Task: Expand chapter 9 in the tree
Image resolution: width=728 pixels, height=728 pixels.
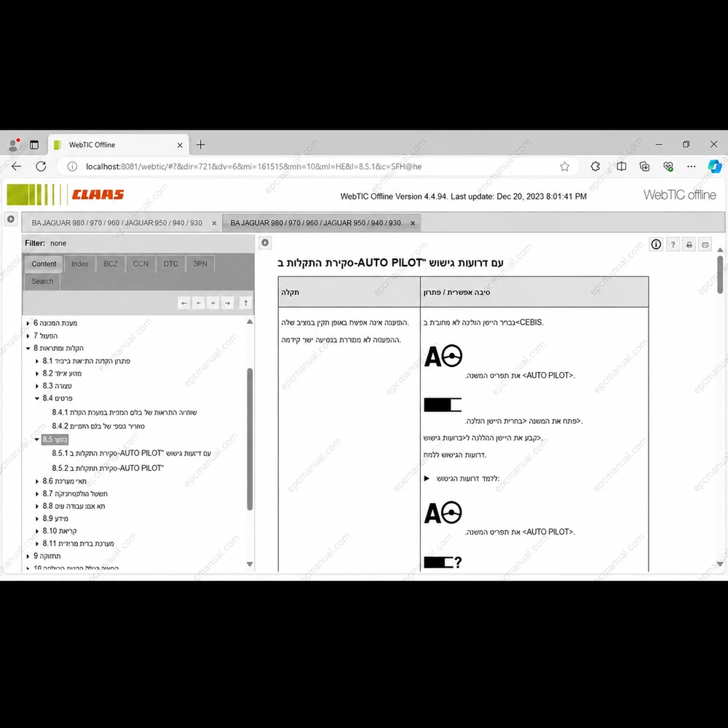Action: 28,556
